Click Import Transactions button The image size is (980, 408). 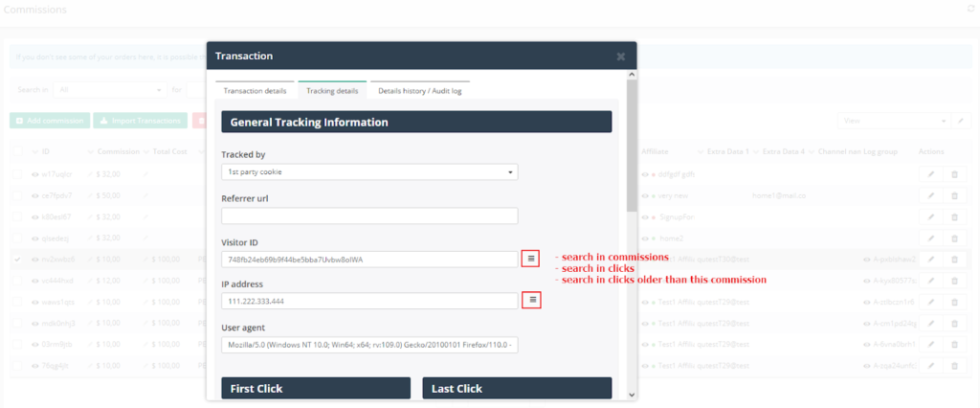pyautogui.click(x=139, y=121)
